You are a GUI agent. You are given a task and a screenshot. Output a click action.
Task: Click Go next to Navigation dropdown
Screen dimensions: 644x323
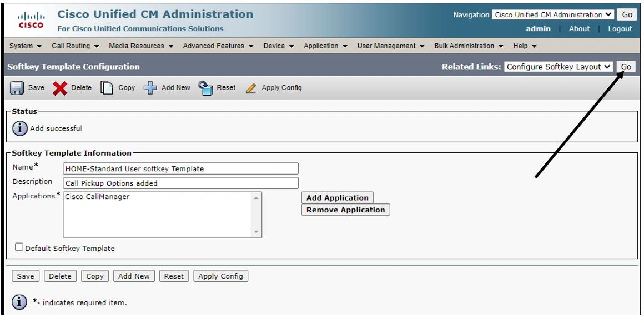[627, 14]
